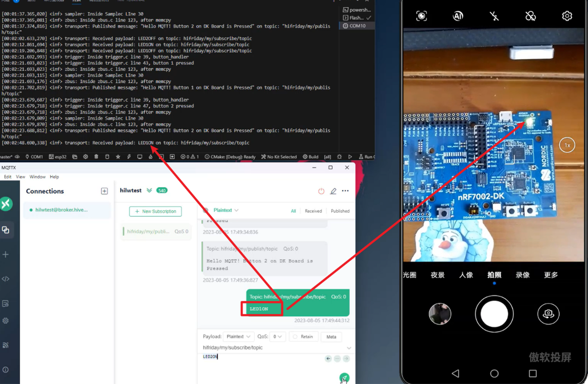Viewport: 588px width, 384px height.
Task: Filter messages by Published tab
Action: pos(340,211)
